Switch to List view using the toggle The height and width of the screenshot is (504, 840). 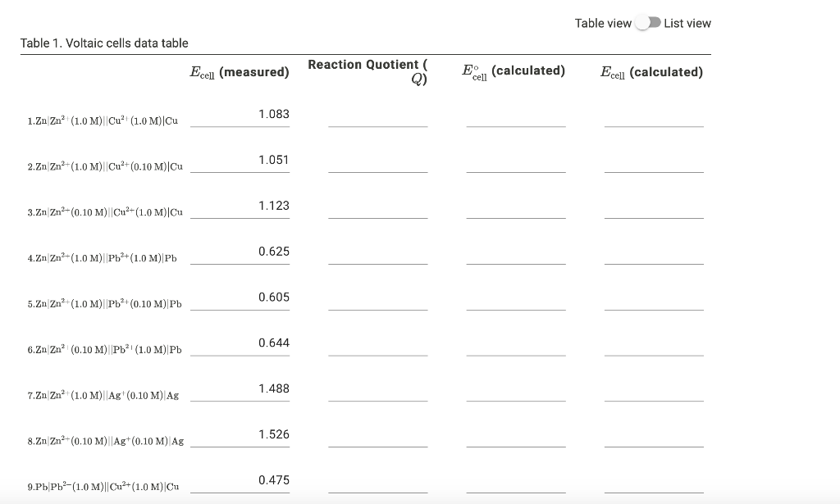coord(649,23)
